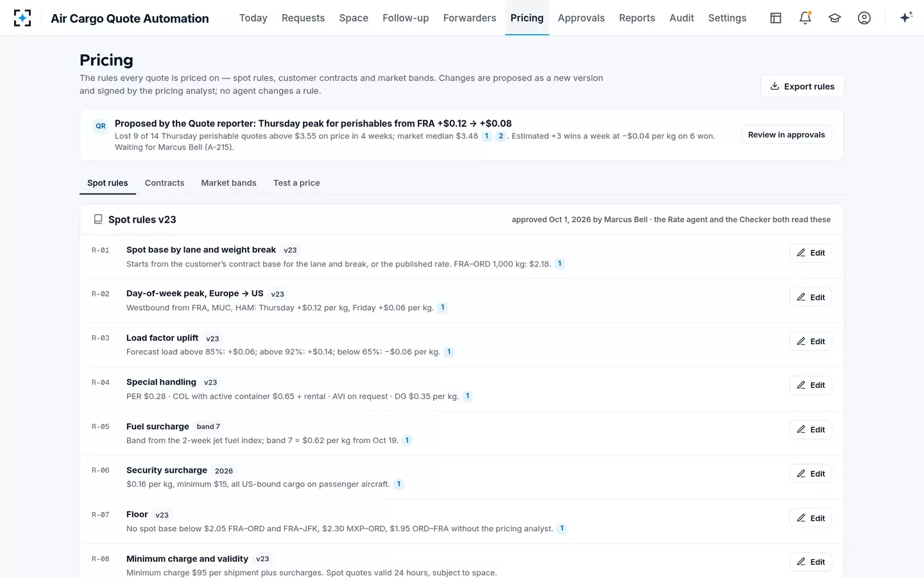Screen dimensions: 924x578
Task: Switch to the Market bands tab
Action: click(228, 183)
